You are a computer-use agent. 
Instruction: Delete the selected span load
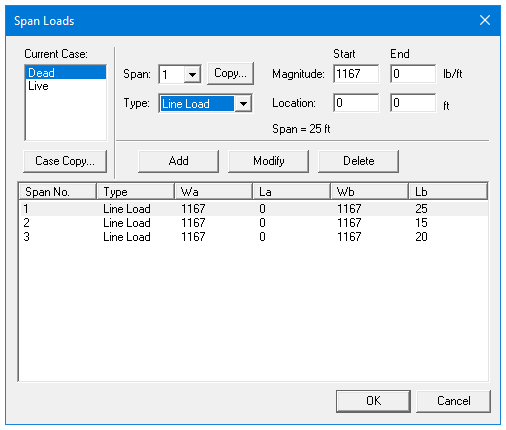coord(359,161)
